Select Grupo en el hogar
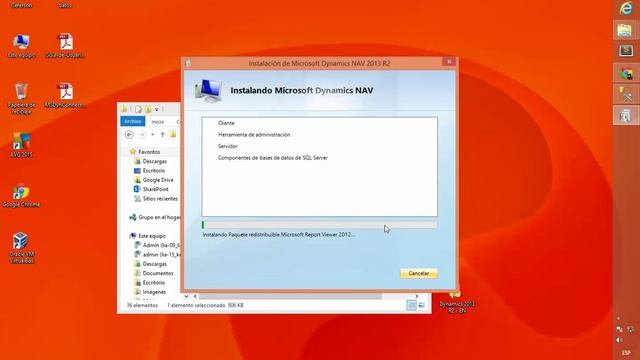Image resolution: width=640 pixels, height=360 pixels. 155,218
